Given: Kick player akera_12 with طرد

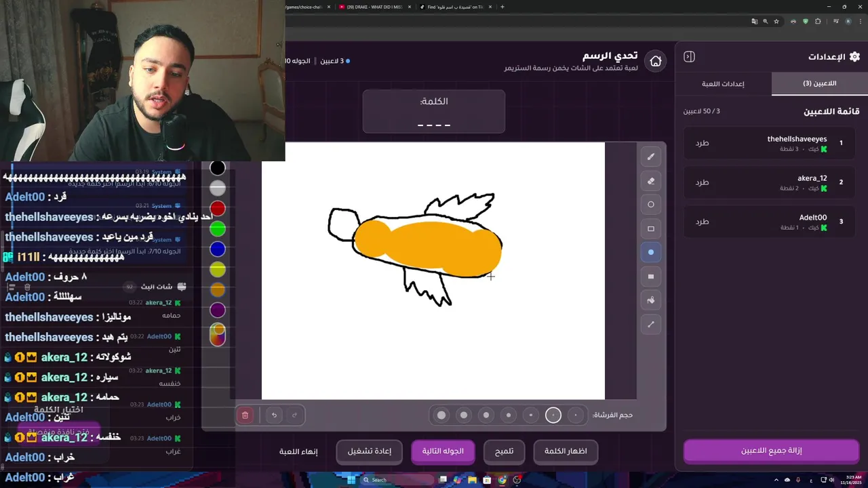Looking at the screenshot, I should tap(702, 182).
